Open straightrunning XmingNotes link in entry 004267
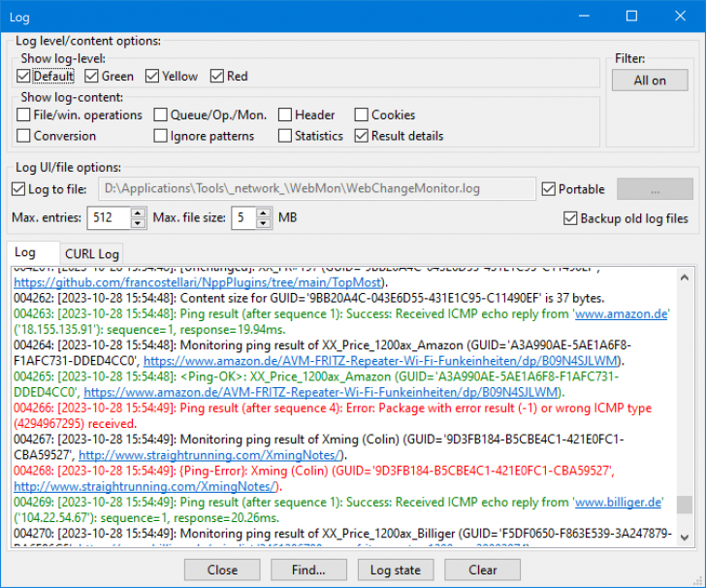Screen dimensions: 706x588 pos(209,455)
